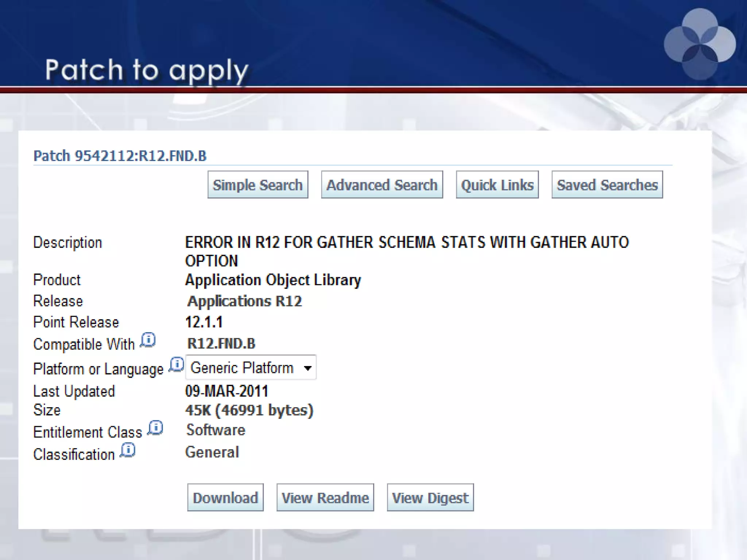Click the patch description text
747x560 pixels.
point(406,242)
